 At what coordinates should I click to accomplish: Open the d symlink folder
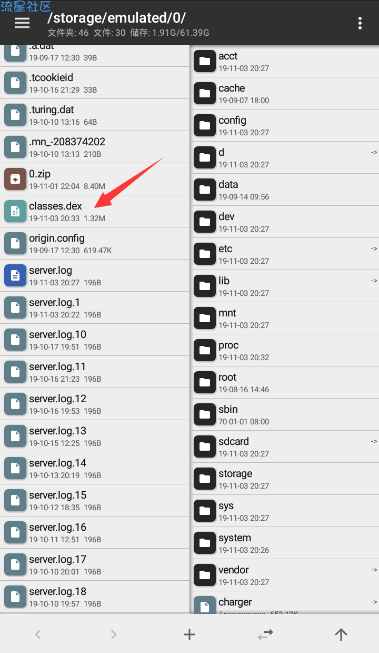tap(285, 157)
